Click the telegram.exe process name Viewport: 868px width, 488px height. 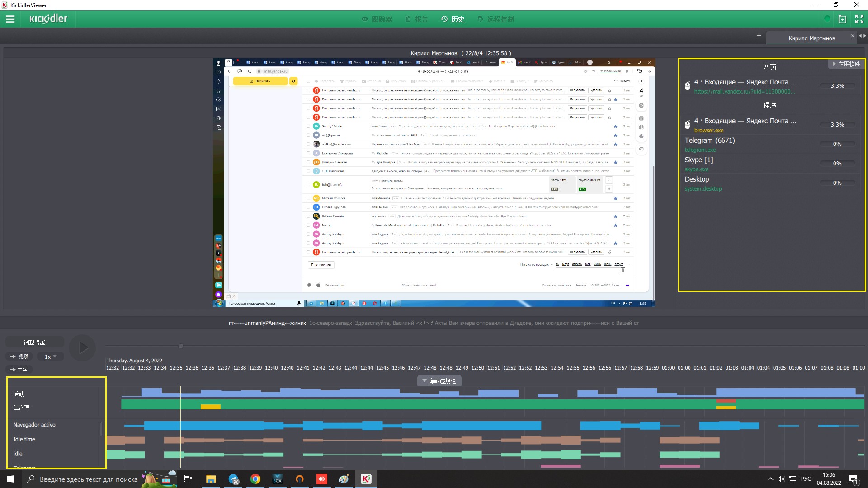tap(700, 150)
